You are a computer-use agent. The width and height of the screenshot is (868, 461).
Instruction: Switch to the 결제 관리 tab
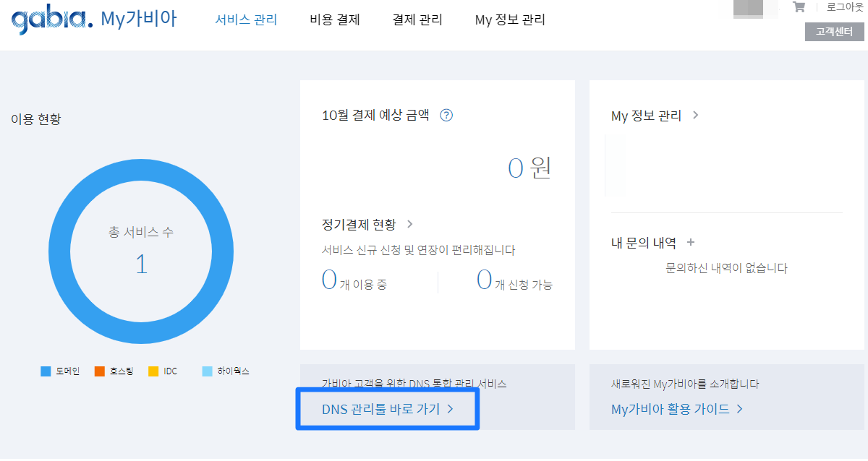(417, 20)
